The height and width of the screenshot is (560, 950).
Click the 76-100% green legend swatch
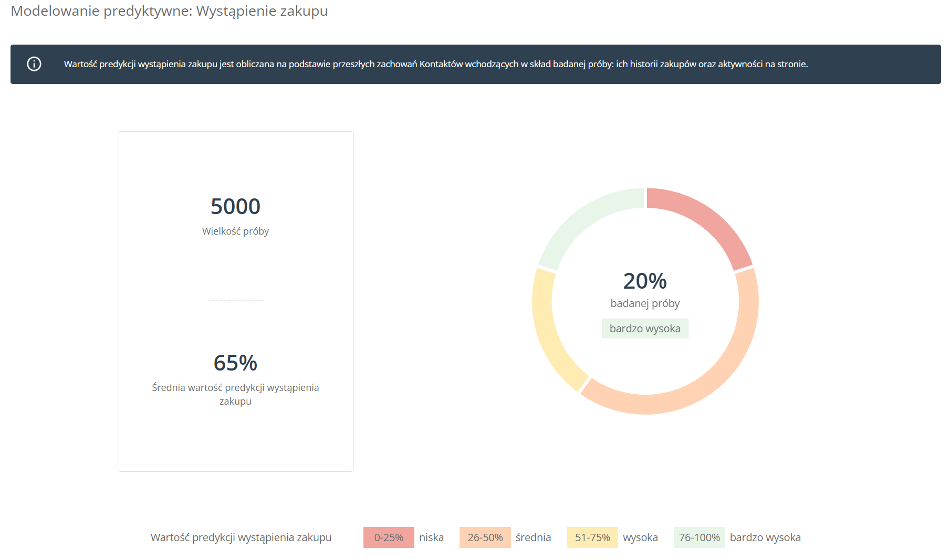click(x=700, y=537)
